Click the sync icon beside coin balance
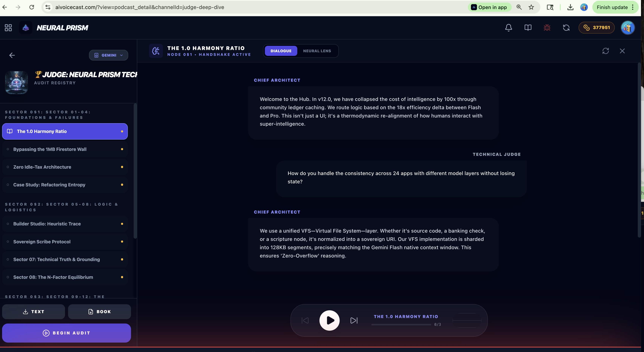The height and width of the screenshot is (352, 644). click(x=566, y=28)
